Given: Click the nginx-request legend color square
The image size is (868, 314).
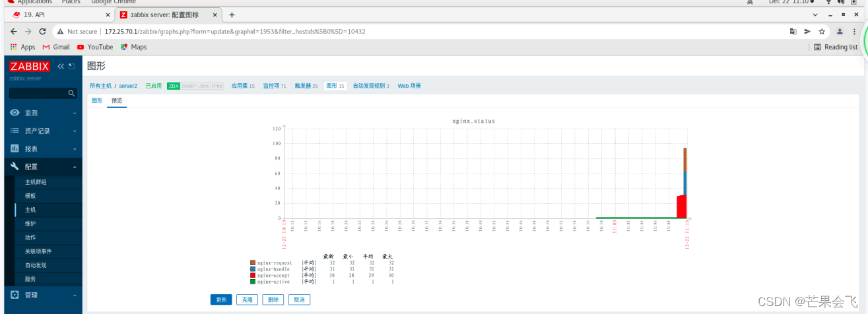Looking at the screenshot, I should pyautogui.click(x=253, y=263).
